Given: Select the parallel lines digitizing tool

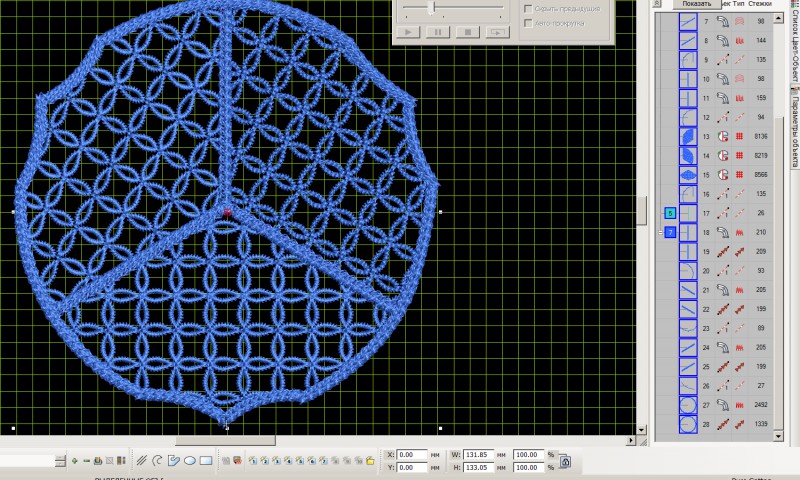Looking at the screenshot, I should [141, 461].
